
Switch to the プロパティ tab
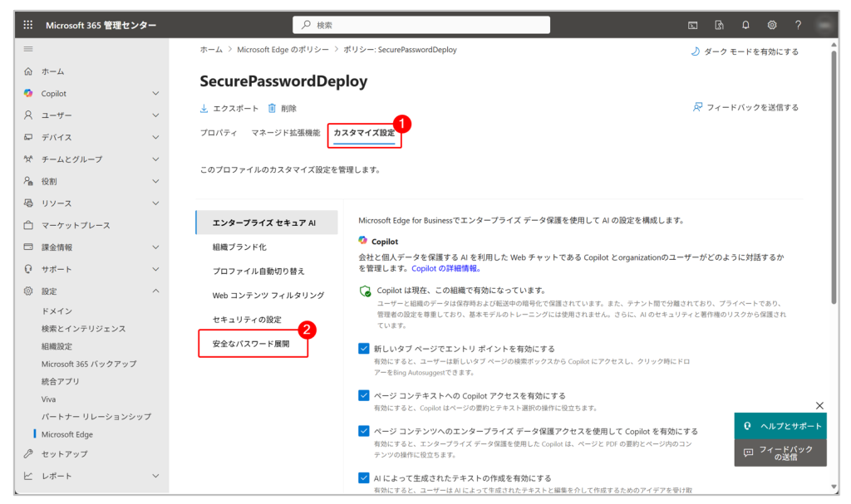pyautogui.click(x=219, y=132)
